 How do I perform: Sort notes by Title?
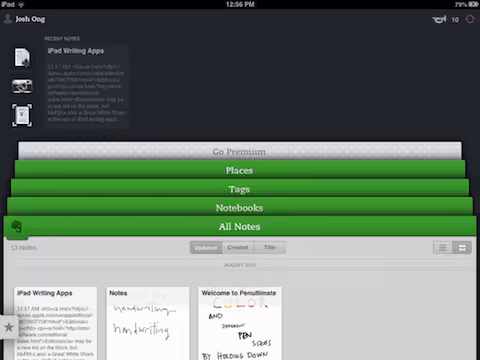[x=269, y=248]
